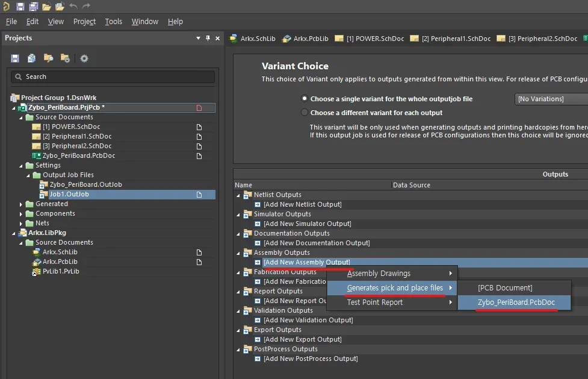Collapse the Source Documents folder under Zybo_PeriBoard
Screen dimensions: 588x379
click(x=21, y=117)
